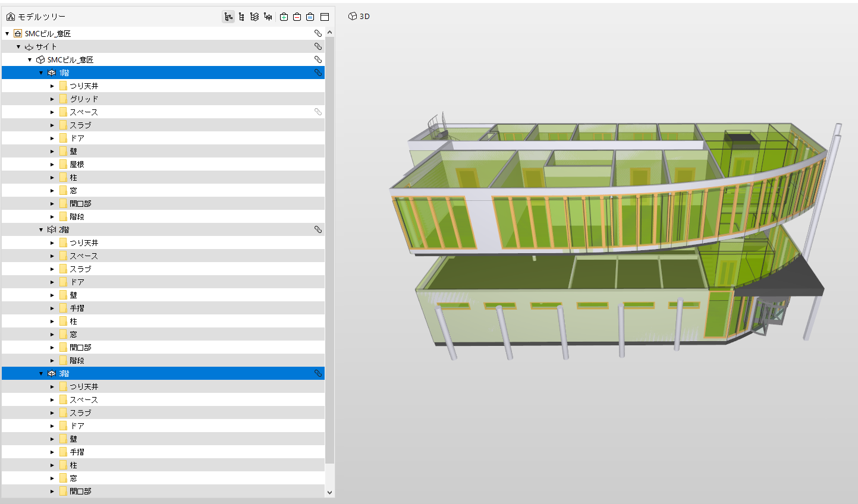Select 開口部 under 2階
Screen dimensions: 858x504
click(x=163, y=347)
